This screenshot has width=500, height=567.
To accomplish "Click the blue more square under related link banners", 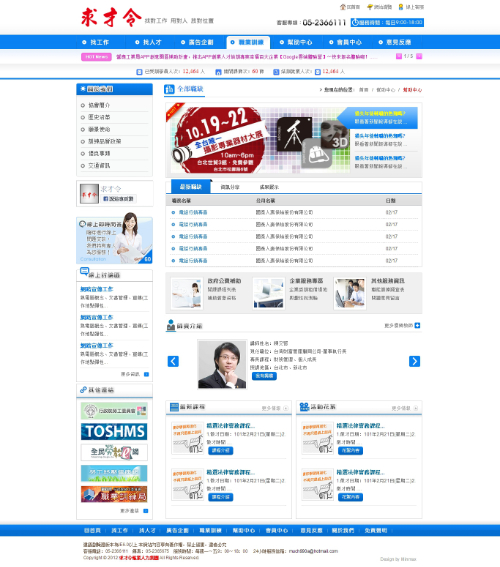I will tap(146, 511).
